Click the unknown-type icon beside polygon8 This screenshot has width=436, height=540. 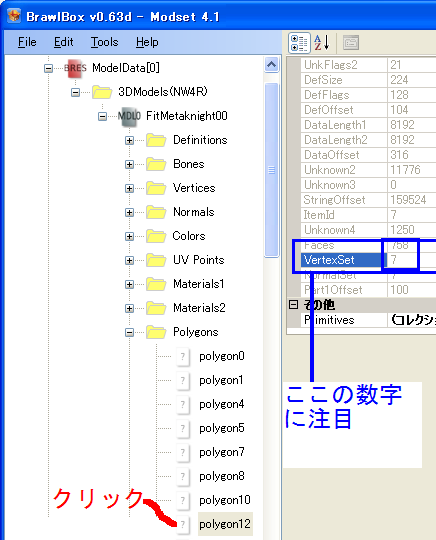point(183,476)
